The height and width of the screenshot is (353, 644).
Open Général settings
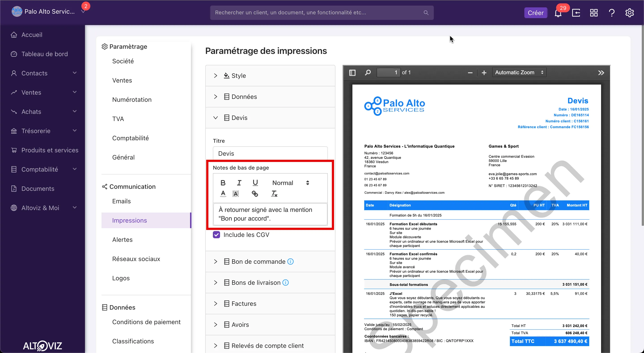pos(123,157)
